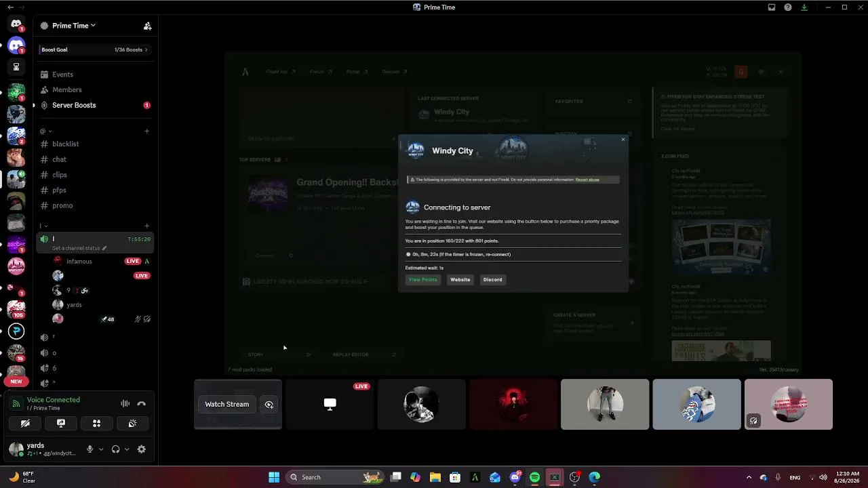
Task: Open the chat text channel
Action: click(95, 159)
